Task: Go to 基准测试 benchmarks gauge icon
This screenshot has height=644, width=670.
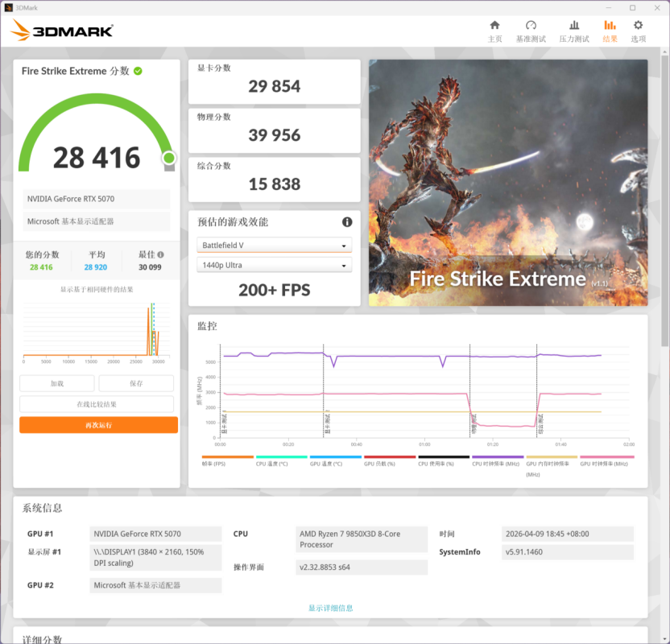Action: point(531,31)
